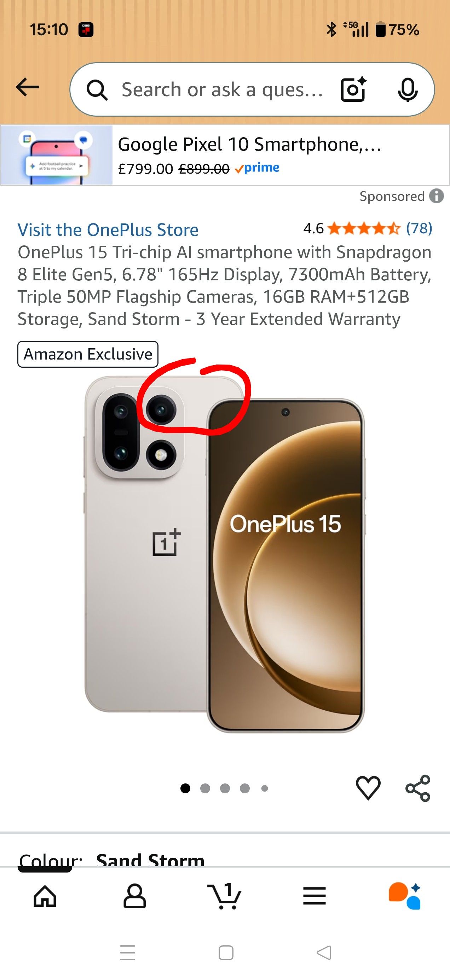The image size is (450, 980).
Task: Open the hamburger menu tab
Action: pos(315,896)
